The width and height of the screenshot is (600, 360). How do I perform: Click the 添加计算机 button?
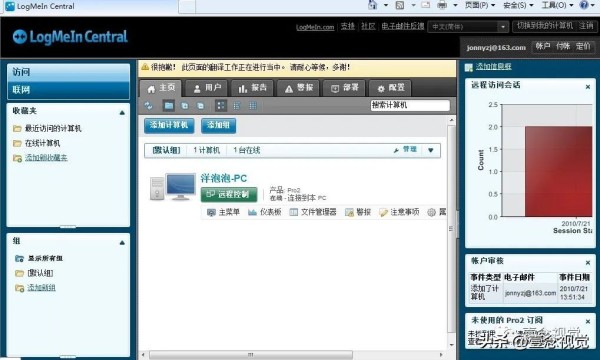tap(169, 125)
